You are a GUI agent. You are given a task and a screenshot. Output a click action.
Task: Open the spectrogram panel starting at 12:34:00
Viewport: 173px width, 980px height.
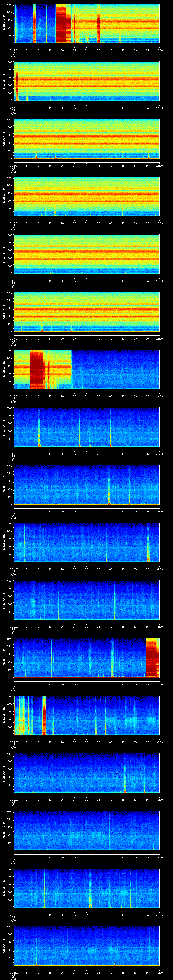click(x=86, y=716)
